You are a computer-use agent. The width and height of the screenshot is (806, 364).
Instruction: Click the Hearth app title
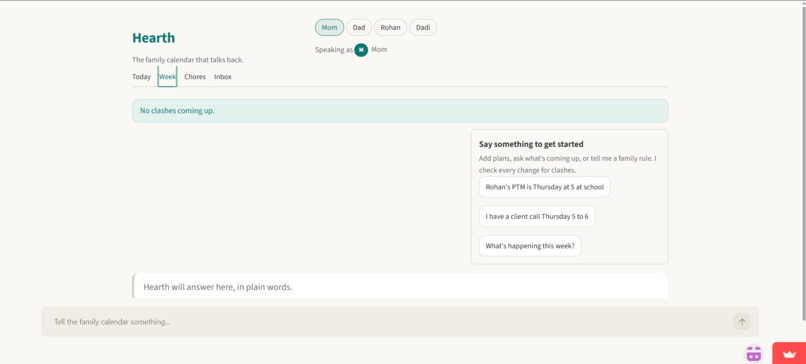point(153,38)
